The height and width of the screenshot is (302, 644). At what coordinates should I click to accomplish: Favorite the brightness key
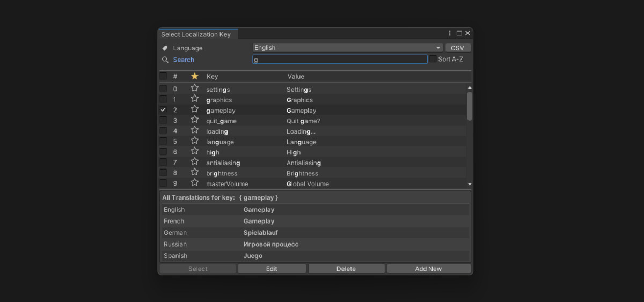click(x=195, y=172)
